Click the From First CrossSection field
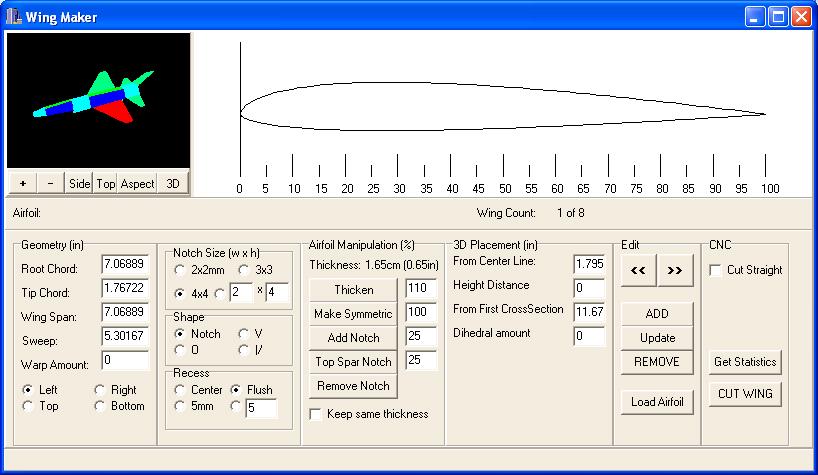The width and height of the screenshot is (818, 475). 590,312
